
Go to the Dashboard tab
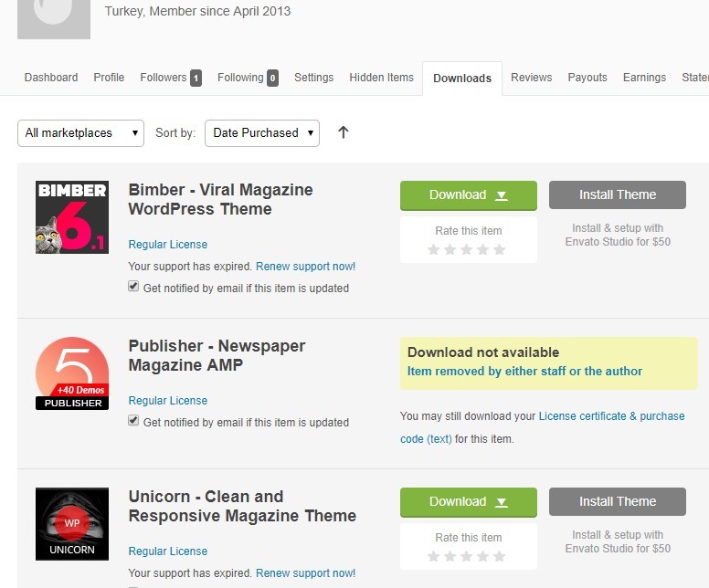(x=51, y=78)
